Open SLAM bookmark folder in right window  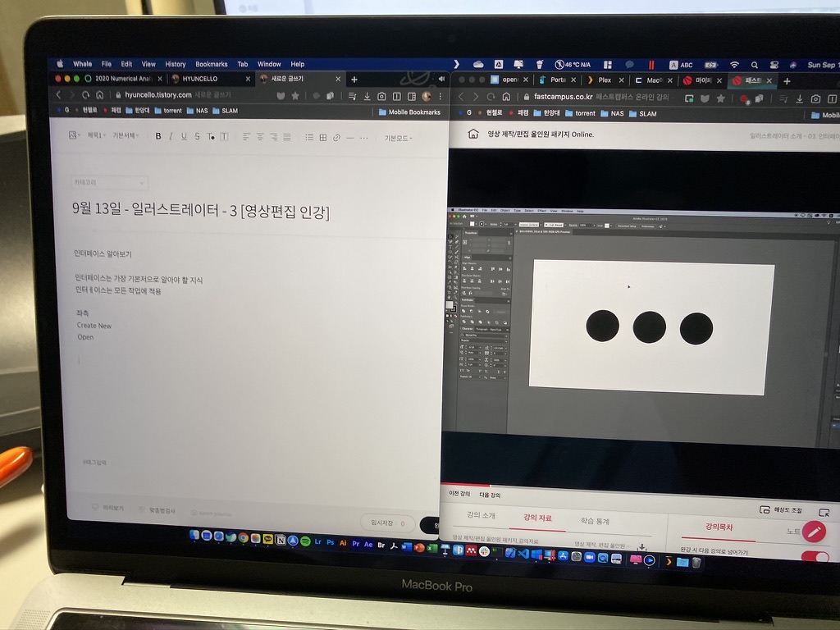click(643, 113)
